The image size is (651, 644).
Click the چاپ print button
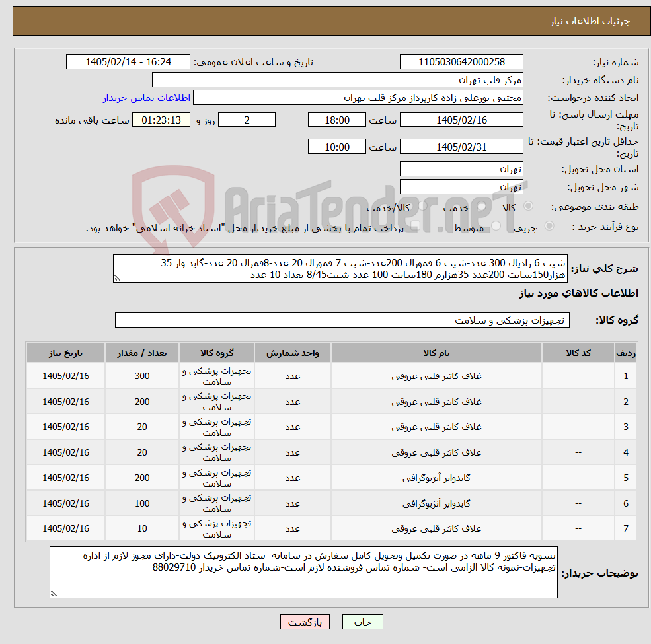(362, 622)
